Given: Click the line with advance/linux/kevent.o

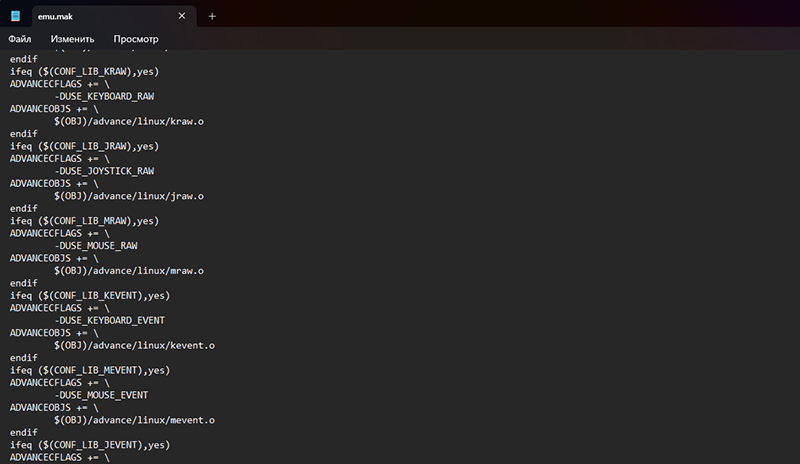Looking at the screenshot, I should (134, 345).
